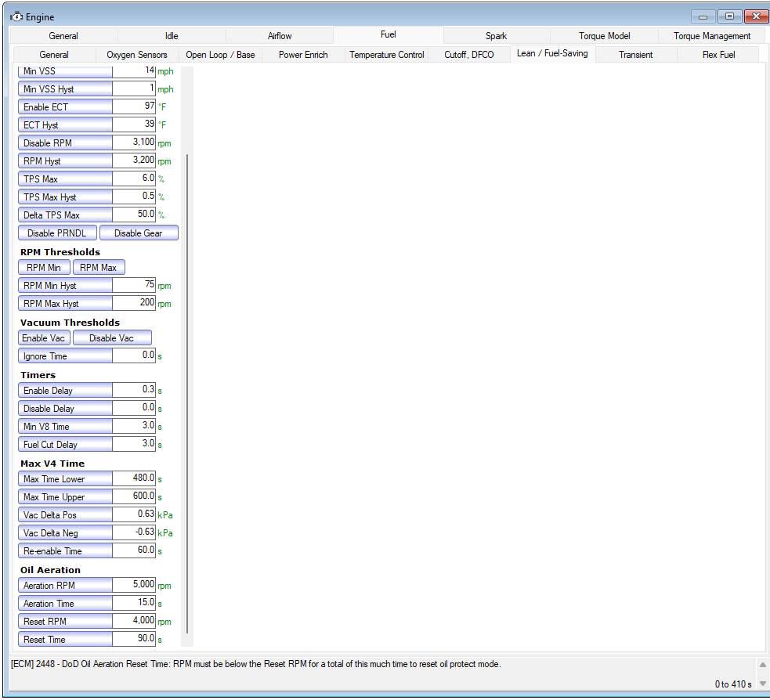
Task: Open the Power Enrich sub-tab
Action: (303, 55)
